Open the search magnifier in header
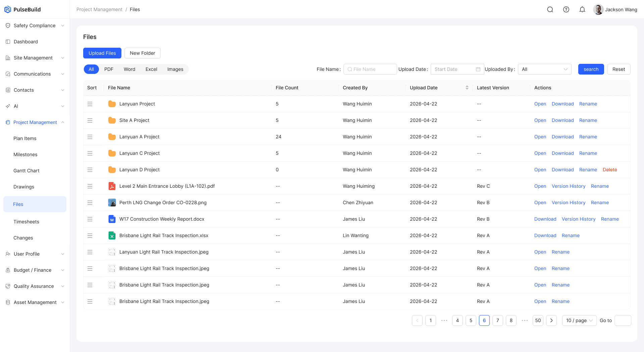The image size is (644, 352). pos(550,9)
